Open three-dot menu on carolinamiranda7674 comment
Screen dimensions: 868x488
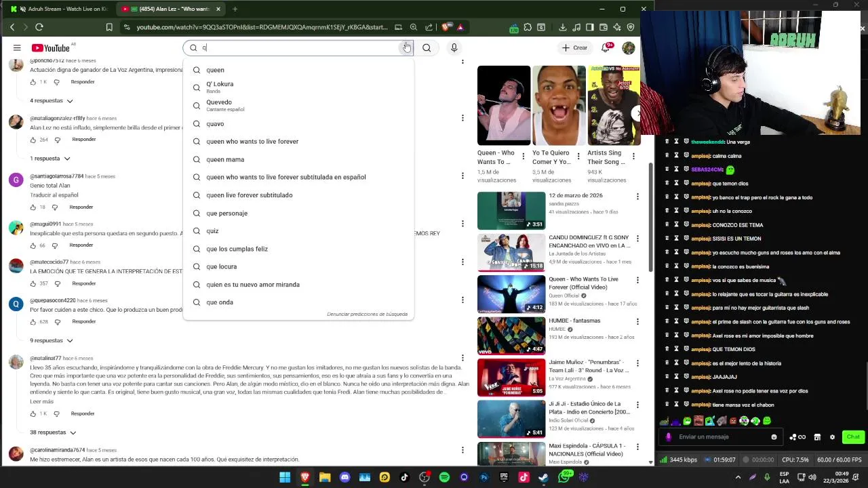click(x=462, y=450)
